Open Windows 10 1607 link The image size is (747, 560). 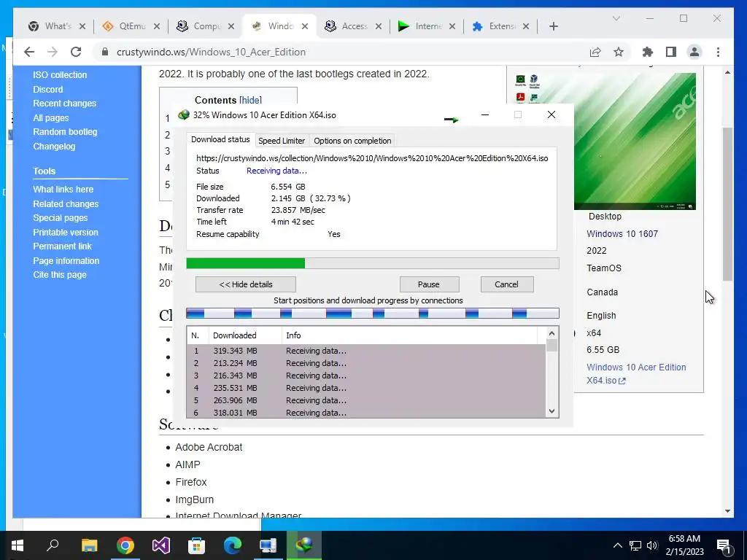coord(622,234)
